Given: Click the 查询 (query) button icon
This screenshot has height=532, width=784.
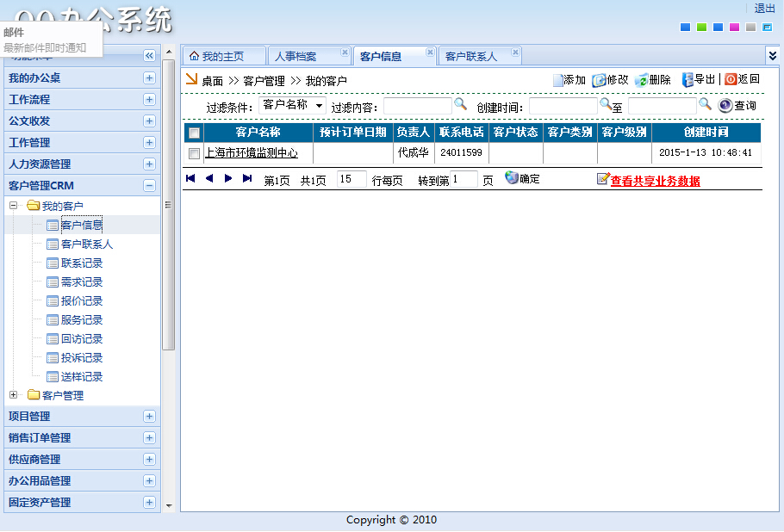Looking at the screenshot, I should click(725, 105).
